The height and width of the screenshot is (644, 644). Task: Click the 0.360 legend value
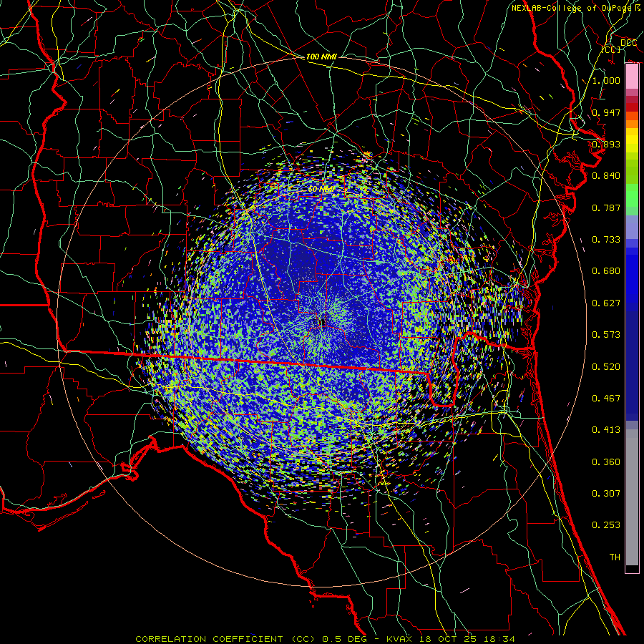[606, 462]
